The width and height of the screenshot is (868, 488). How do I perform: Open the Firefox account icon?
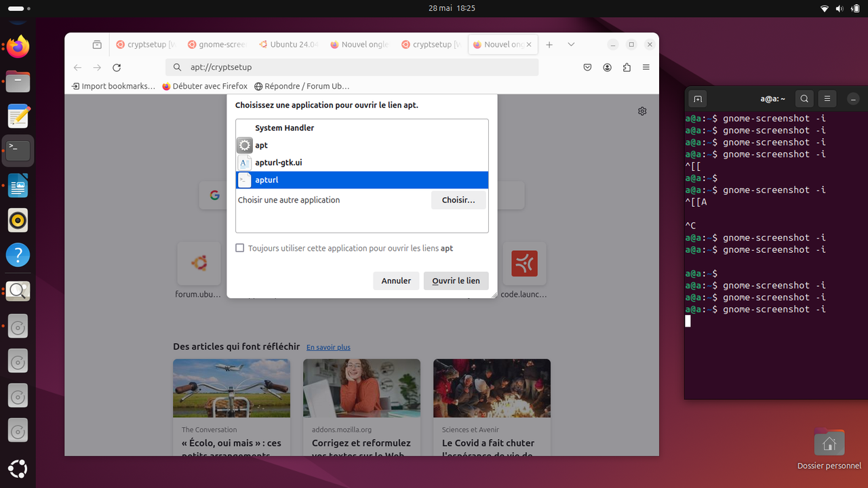[608, 68]
